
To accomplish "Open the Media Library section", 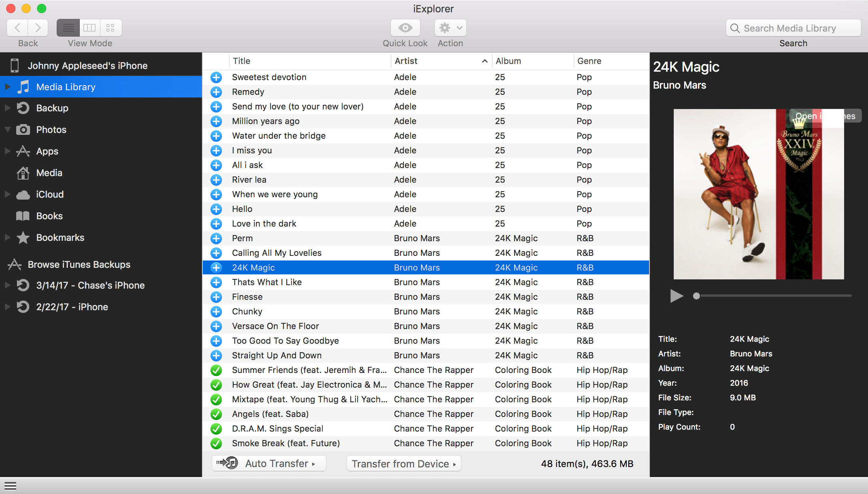I will pos(66,87).
